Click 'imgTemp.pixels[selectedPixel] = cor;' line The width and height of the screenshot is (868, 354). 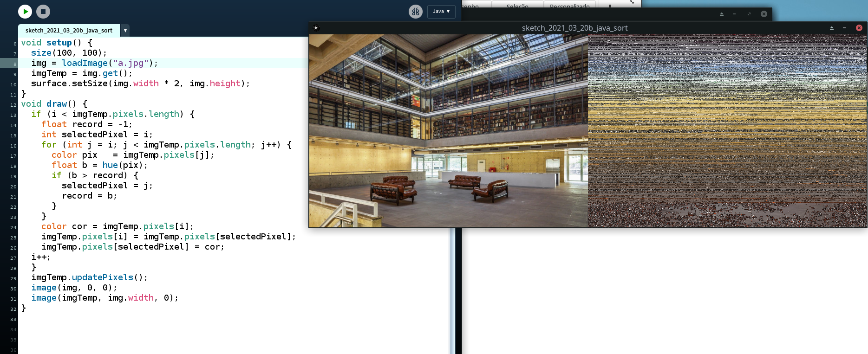coord(133,247)
